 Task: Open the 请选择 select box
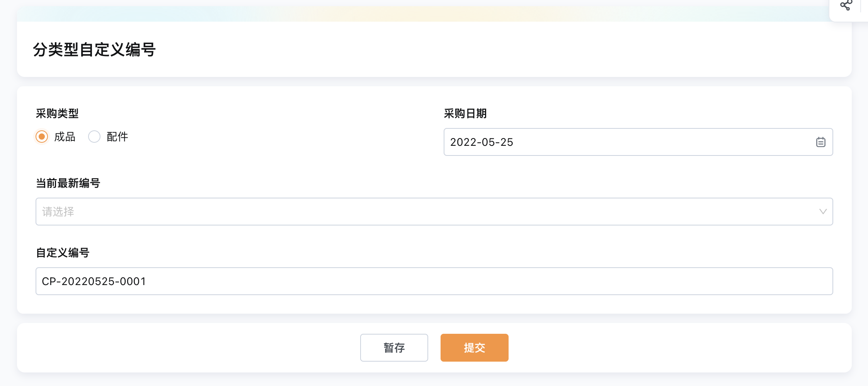pyautogui.click(x=434, y=212)
